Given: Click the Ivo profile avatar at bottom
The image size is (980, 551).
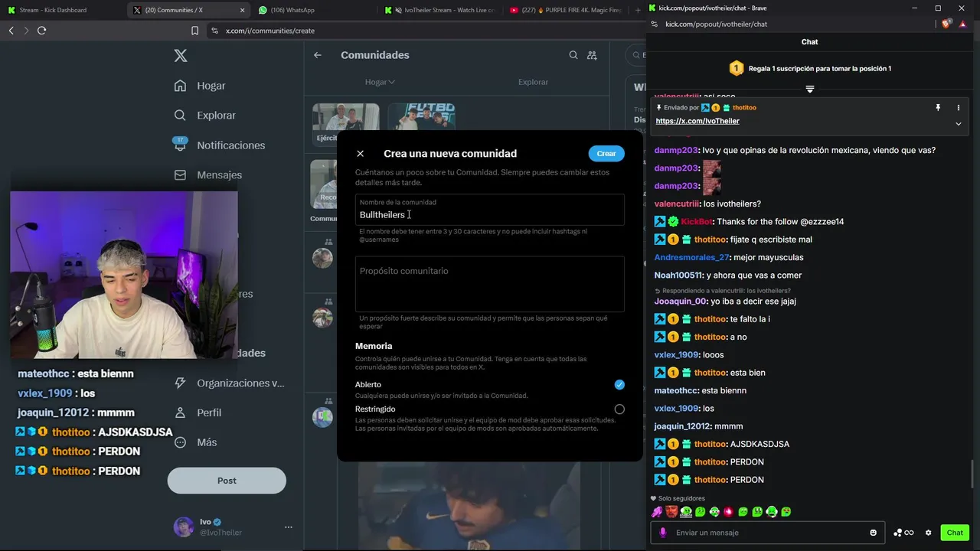Looking at the screenshot, I should 184,527.
